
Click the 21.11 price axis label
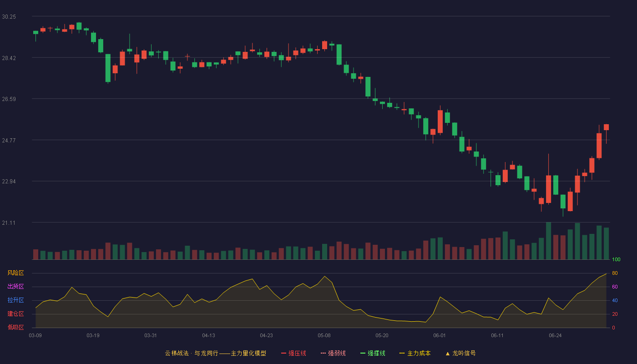[x=9, y=223]
